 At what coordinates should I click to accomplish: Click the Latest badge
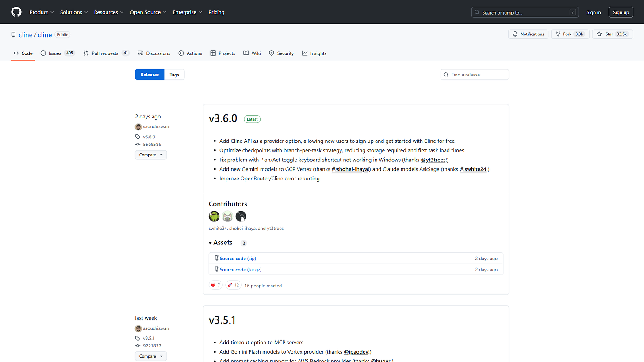click(x=252, y=119)
